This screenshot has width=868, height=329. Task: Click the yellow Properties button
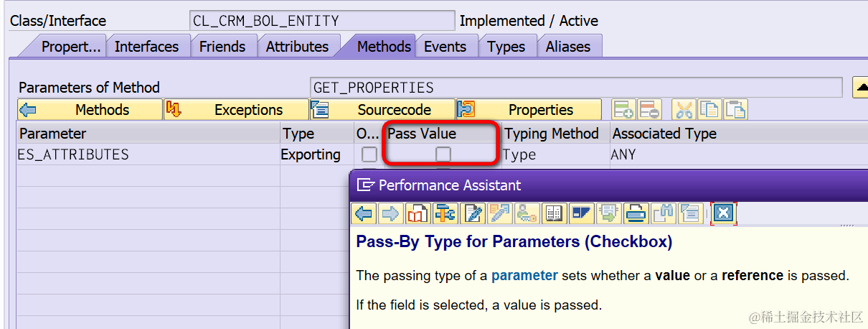coord(529,110)
